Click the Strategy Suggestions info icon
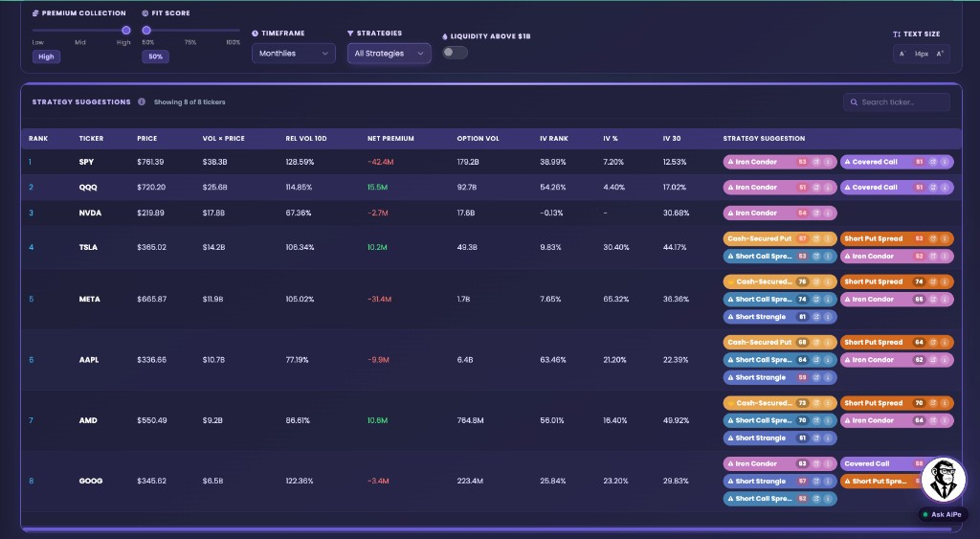Screen dimensions: 980x539 (x=142, y=101)
